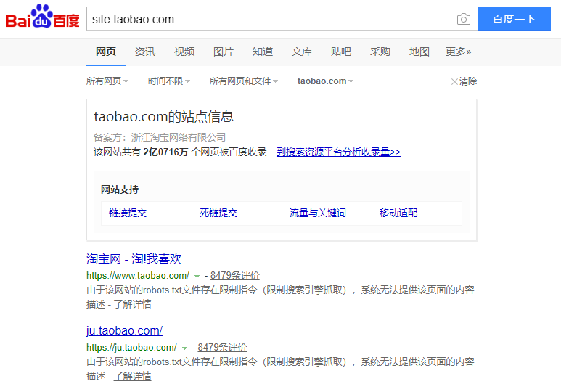The image size is (561, 392).
Task: Click arrow next to ju.taobao.com URL
Action: (184, 348)
